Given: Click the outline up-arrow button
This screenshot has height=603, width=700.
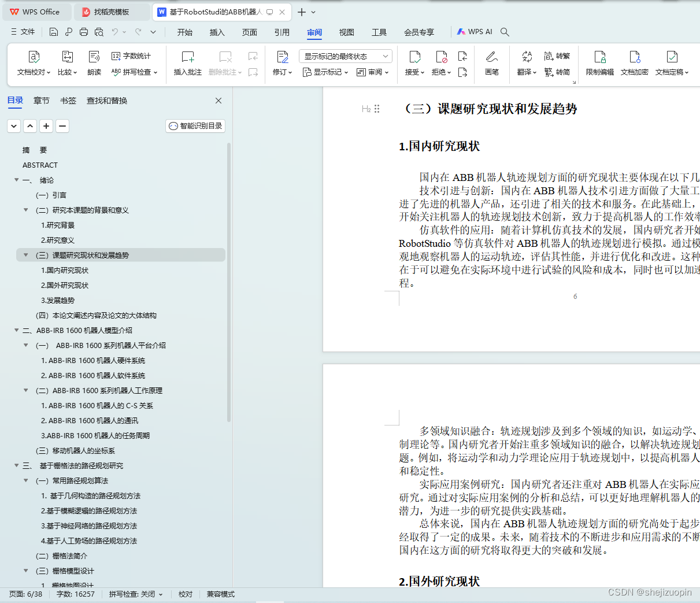Looking at the screenshot, I should click(x=31, y=126).
